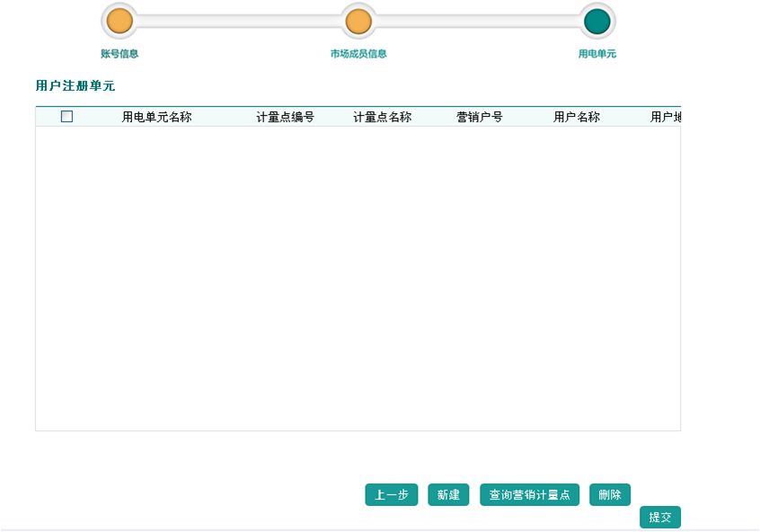Submit the form with 提交
This screenshot has width=760, height=532.
tap(659, 518)
